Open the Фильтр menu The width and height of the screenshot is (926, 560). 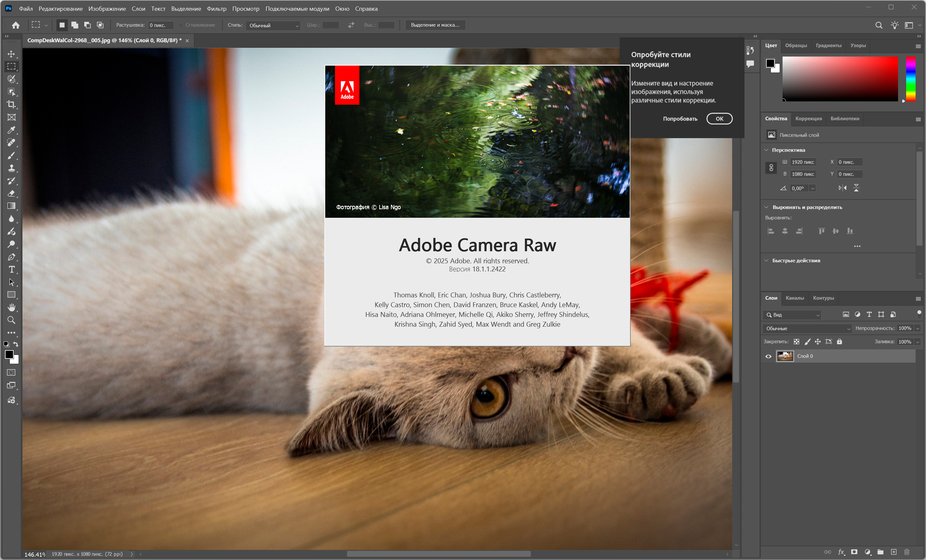pyautogui.click(x=217, y=9)
